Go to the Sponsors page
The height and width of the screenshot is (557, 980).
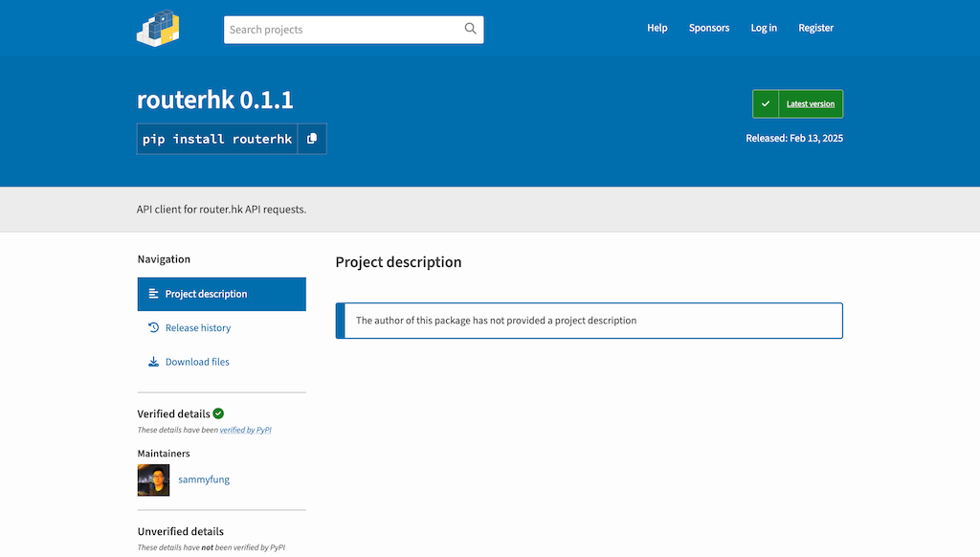(x=708, y=28)
